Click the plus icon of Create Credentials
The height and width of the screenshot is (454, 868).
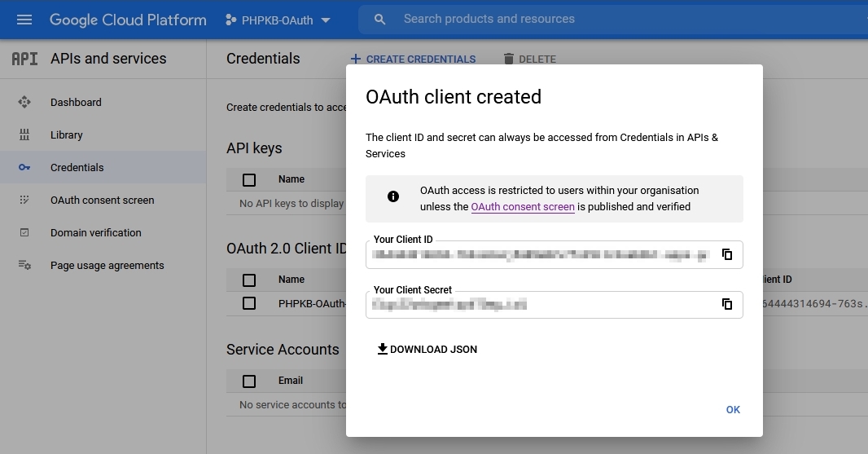click(x=355, y=59)
